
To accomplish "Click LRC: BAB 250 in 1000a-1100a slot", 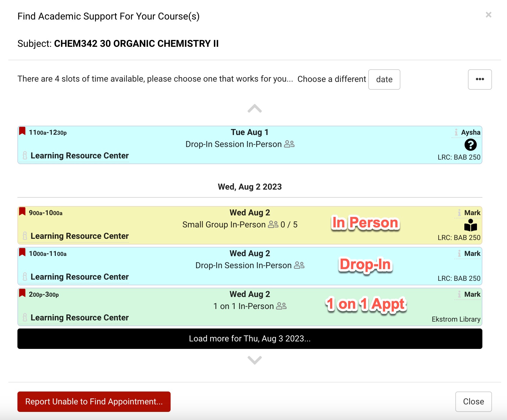I will [x=459, y=278].
